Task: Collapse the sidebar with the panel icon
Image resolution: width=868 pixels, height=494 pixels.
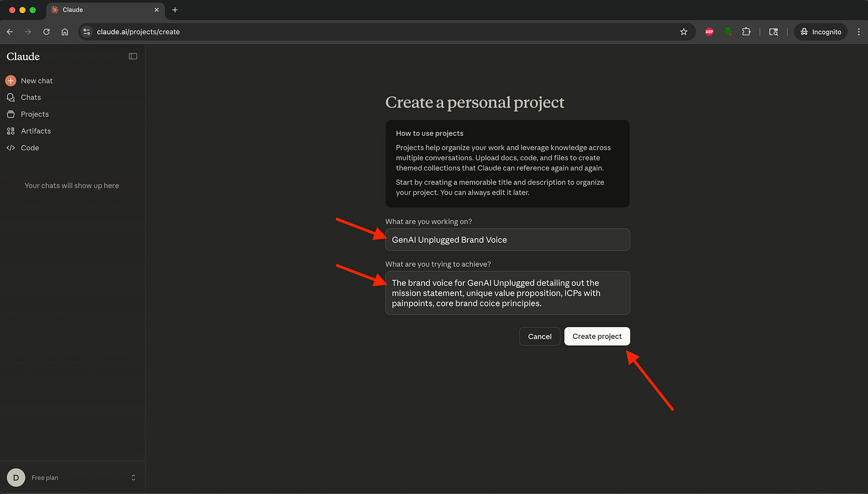Action: click(133, 57)
